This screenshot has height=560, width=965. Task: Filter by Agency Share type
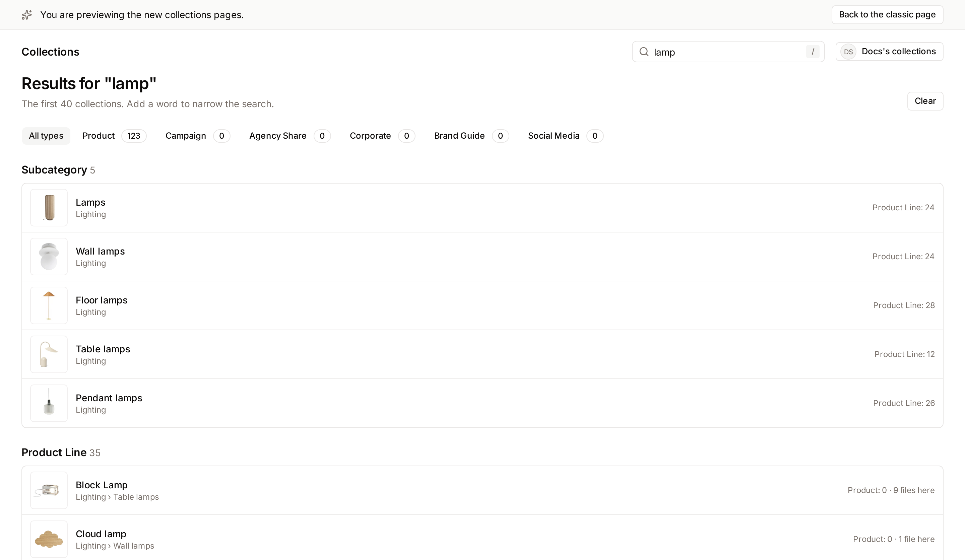pos(289,136)
